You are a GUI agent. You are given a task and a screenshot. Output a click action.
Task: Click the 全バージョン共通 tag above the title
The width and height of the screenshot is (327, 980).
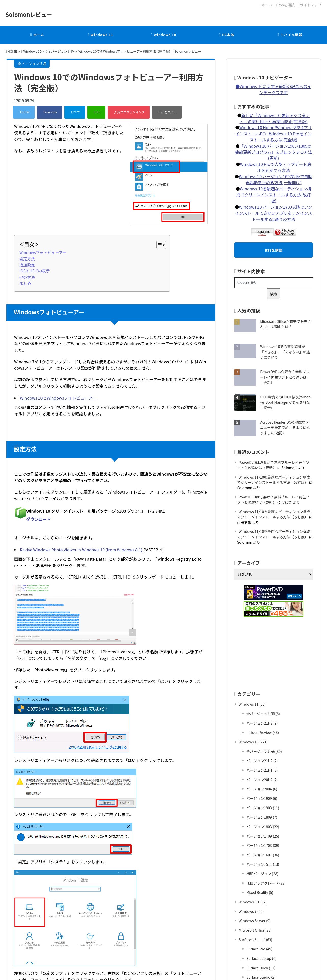(32, 64)
